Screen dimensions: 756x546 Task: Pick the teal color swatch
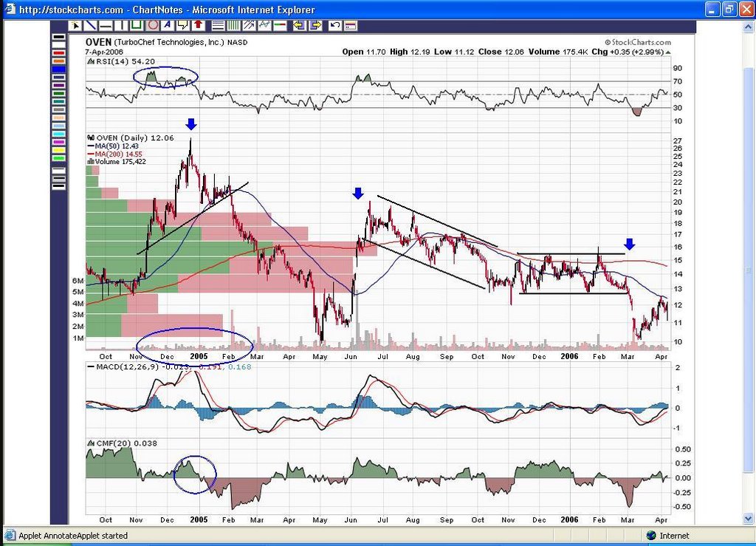(x=59, y=101)
